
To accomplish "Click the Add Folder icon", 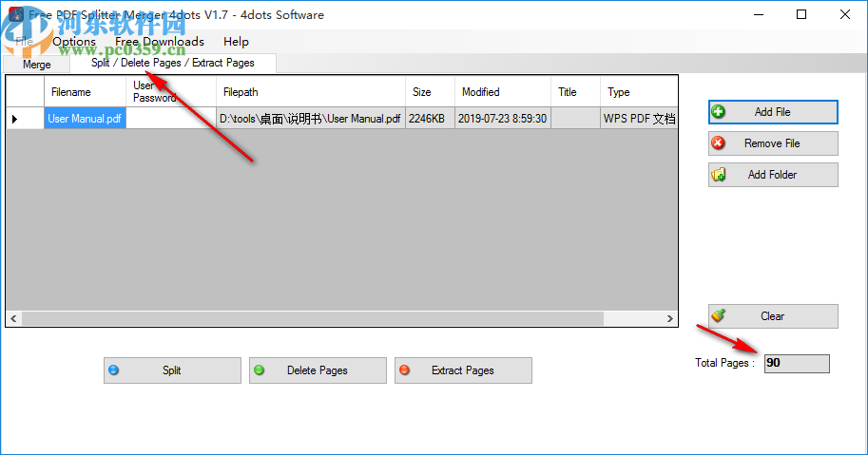I will coord(719,175).
